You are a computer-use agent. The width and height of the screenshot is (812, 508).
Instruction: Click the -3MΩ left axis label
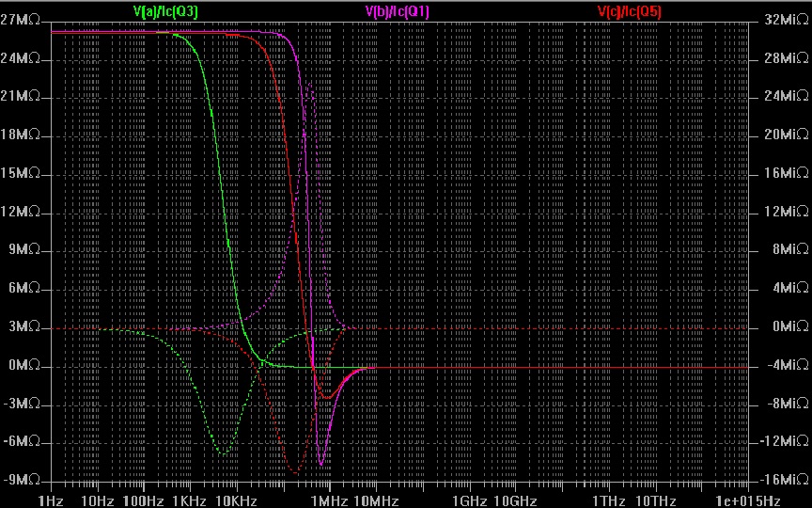pos(22,404)
